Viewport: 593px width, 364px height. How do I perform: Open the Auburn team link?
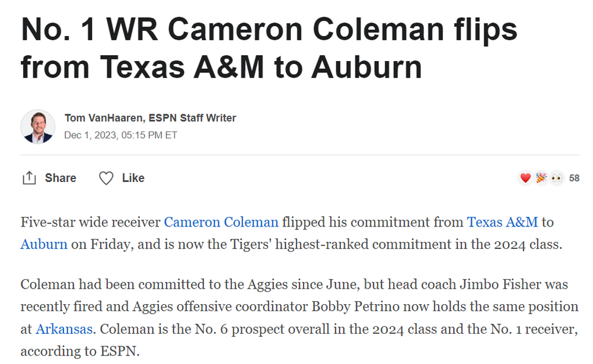point(44,244)
